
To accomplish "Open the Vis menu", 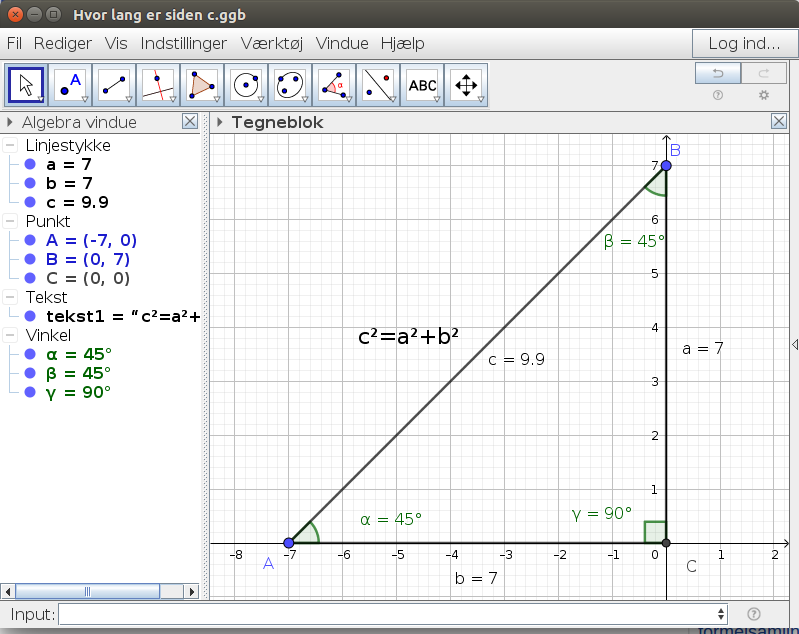I will pyautogui.click(x=116, y=43).
